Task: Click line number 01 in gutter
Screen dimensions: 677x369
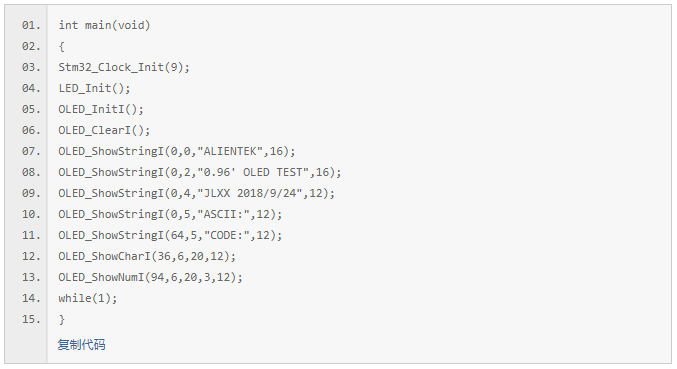Action: (31, 25)
